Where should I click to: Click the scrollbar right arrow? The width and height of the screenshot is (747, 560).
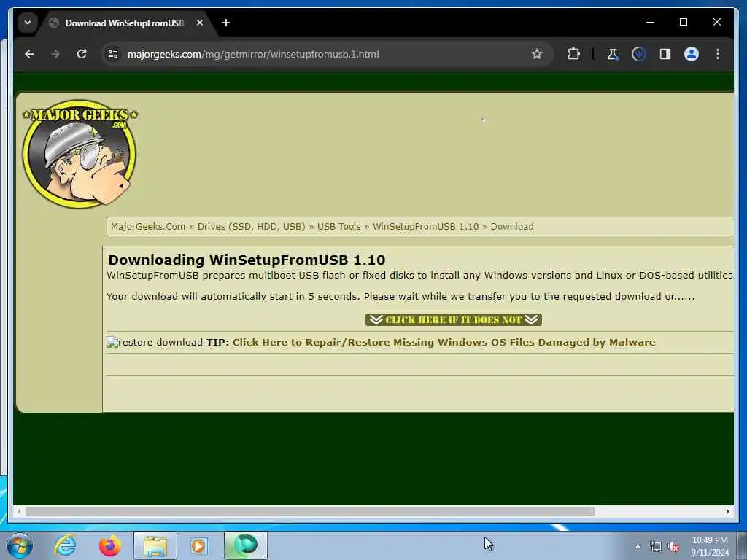[x=727, y=511]
